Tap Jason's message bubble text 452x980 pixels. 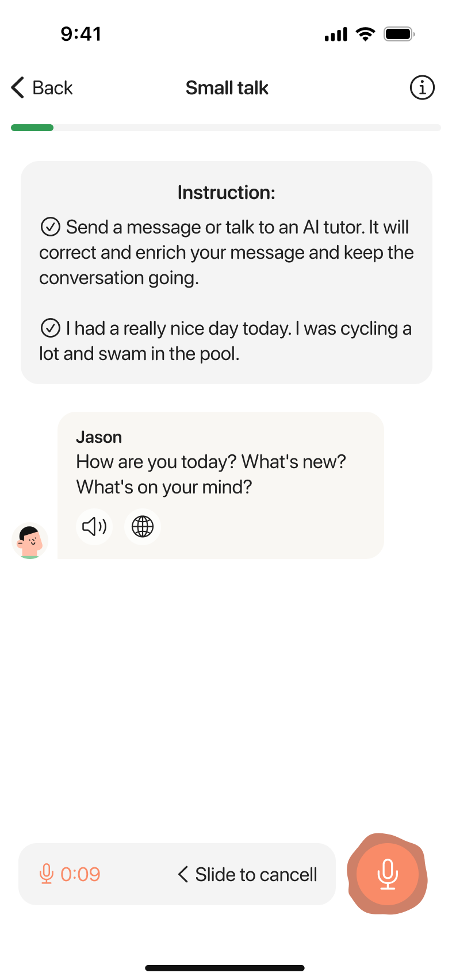pos(210,474)
